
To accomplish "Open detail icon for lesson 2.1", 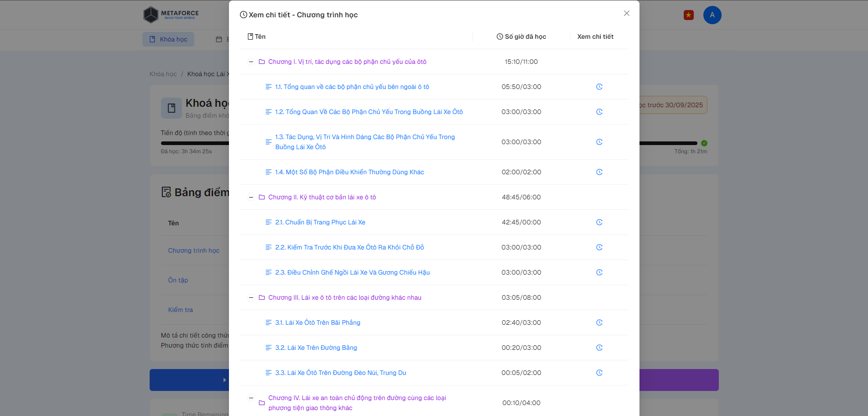I will point(599,222).
